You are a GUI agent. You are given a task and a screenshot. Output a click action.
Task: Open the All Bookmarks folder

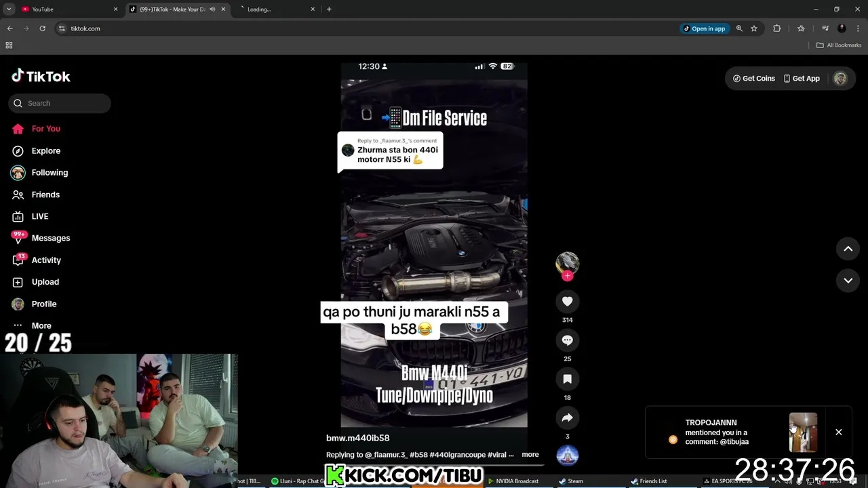tap(839, 45)
